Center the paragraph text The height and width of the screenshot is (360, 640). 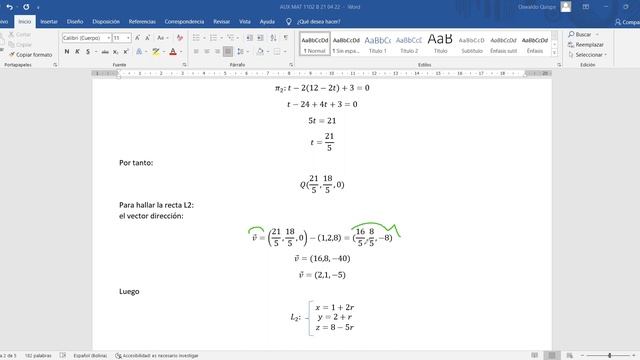[x=207, y=52]
